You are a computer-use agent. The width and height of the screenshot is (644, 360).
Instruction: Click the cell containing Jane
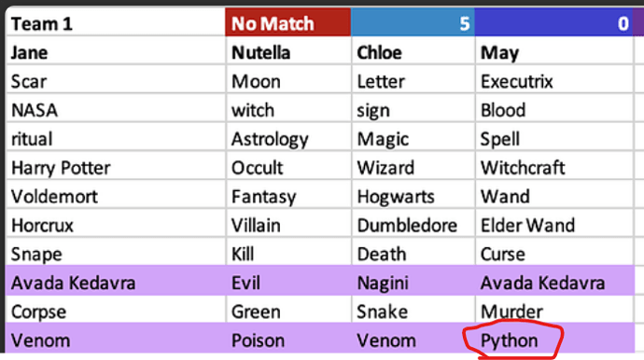click(x=116, y=50)
